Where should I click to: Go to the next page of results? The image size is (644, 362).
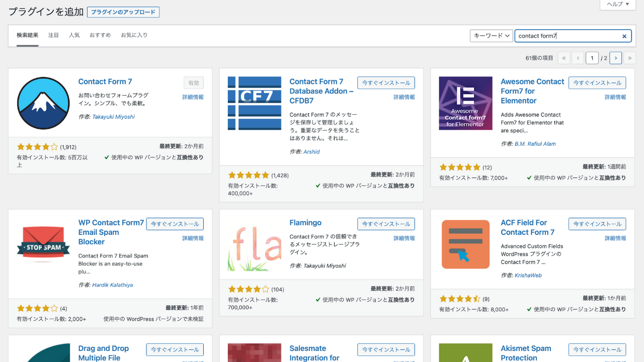(615, 58)
